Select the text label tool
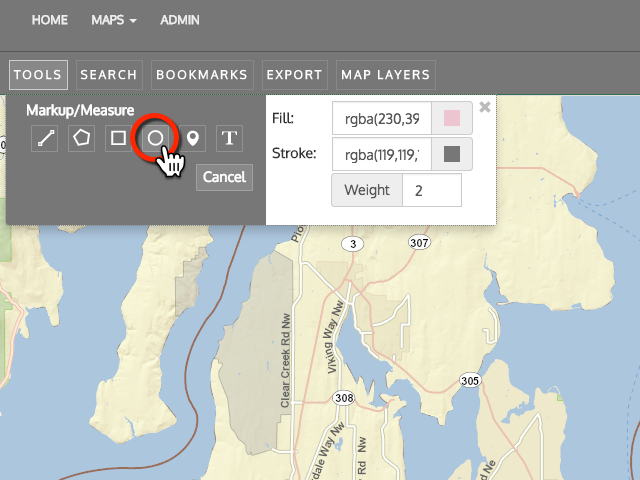 230,138
